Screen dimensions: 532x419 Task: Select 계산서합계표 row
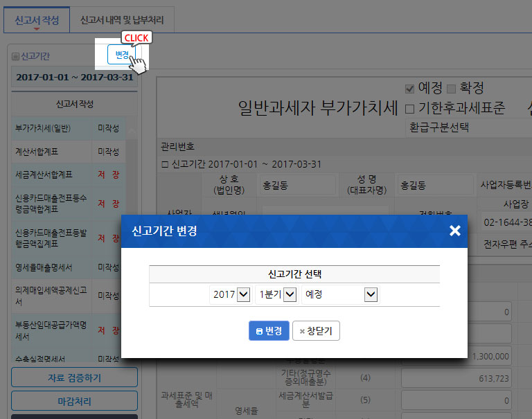pyautogui.click(x=69, y=151)
